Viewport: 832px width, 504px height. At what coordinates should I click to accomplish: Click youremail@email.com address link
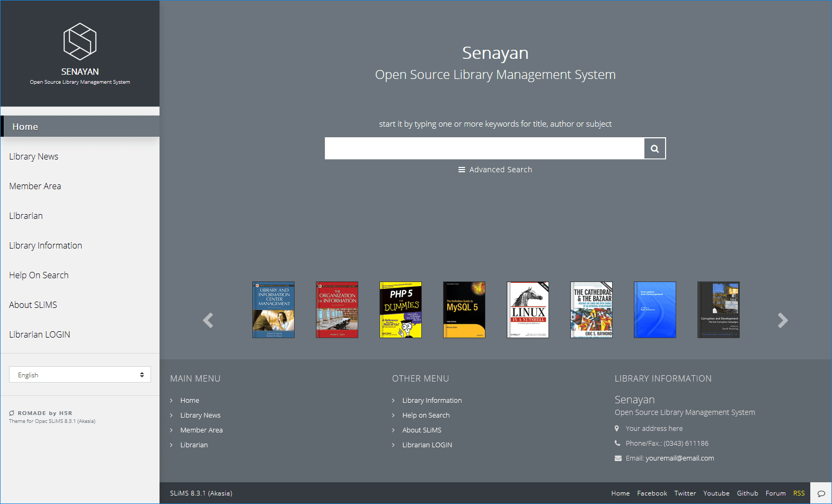680,458
